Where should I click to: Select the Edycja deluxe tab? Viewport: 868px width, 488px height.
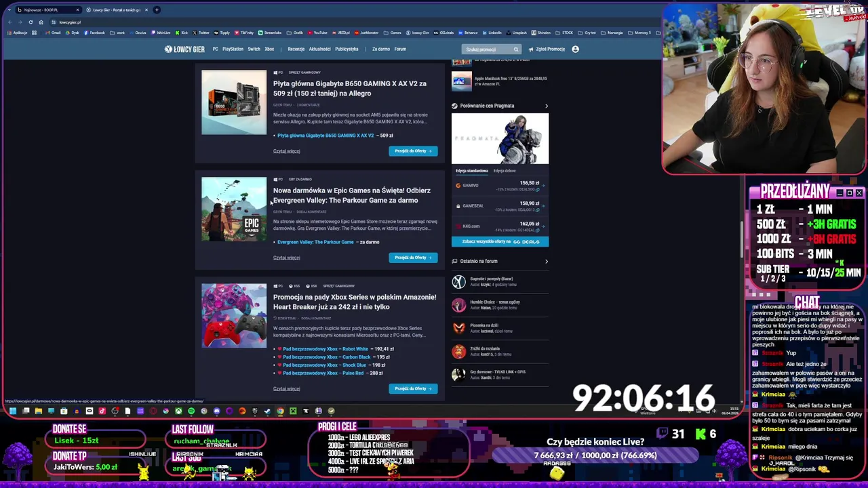[505, 171]
